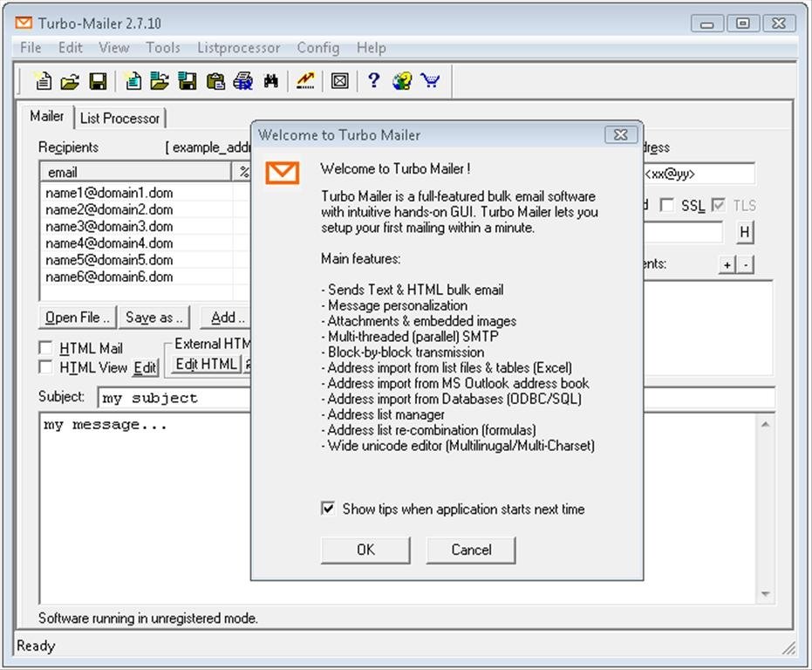Open the View menu

tap(114, 48)
